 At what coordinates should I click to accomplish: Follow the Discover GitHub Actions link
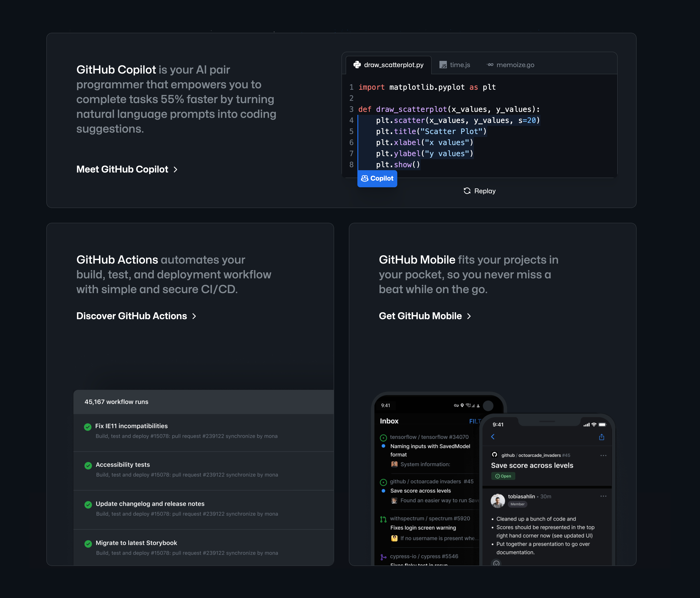click(131, 316)
